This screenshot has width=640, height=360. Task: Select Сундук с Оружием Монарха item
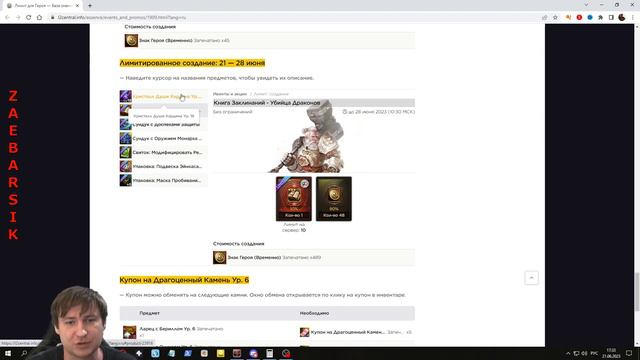(x=167, y=138)
